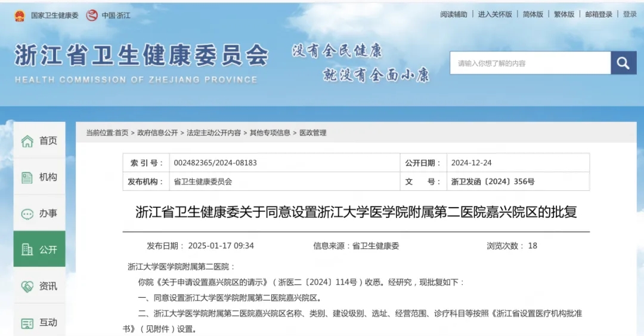This screenshot has height=336, width=644.
Task: Click the paragraph starting with 你院《关于申请设置
Action: coord(301,282)
